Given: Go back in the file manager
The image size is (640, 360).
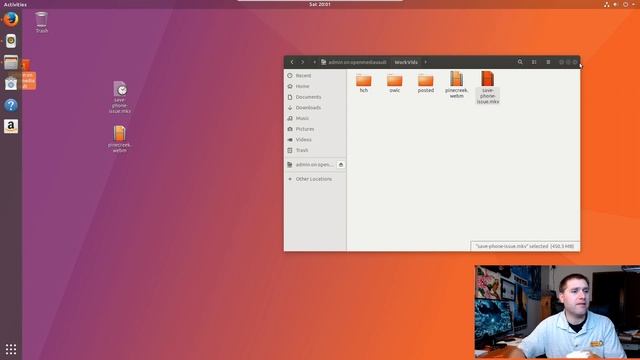Looking at the screenshot, I should click(x=292, y=62).
